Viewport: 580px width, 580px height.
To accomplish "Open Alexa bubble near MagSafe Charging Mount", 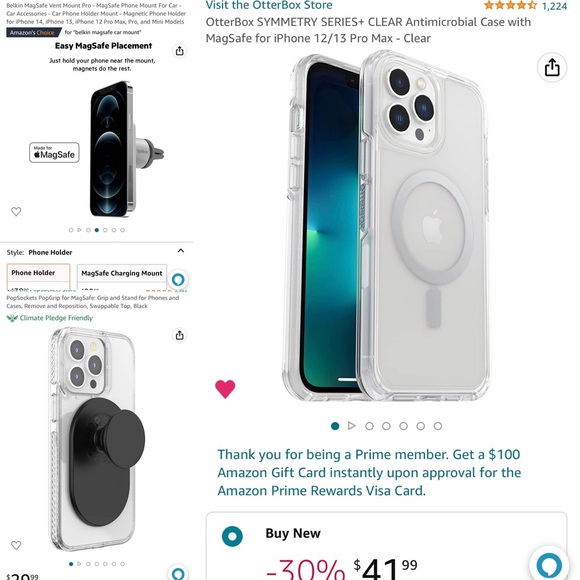I will tap(178, 279).
